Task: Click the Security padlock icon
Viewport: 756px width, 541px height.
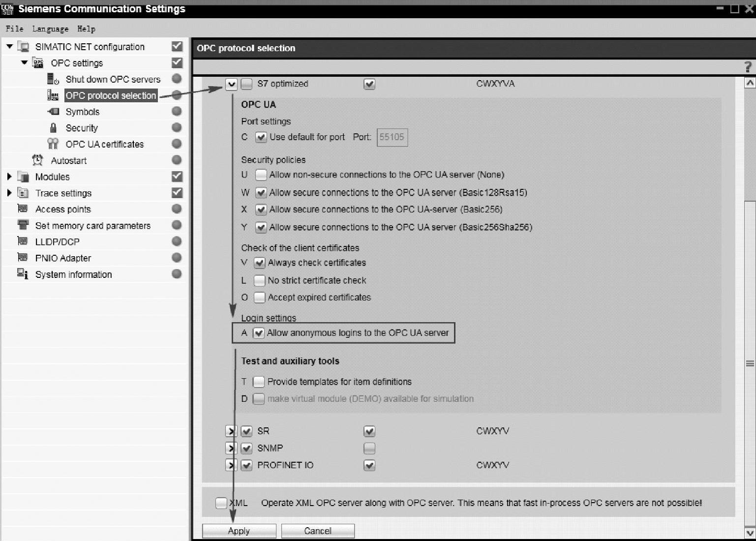Action: point(53,128)
